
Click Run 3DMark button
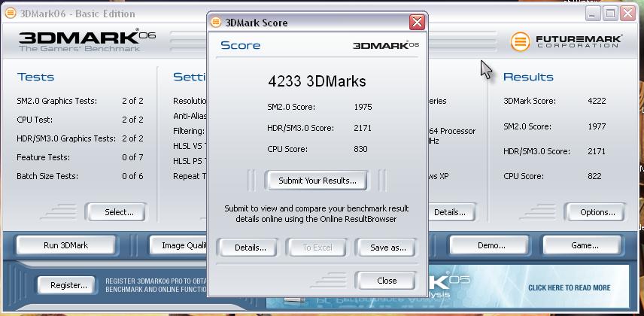[x=65, y=245]
